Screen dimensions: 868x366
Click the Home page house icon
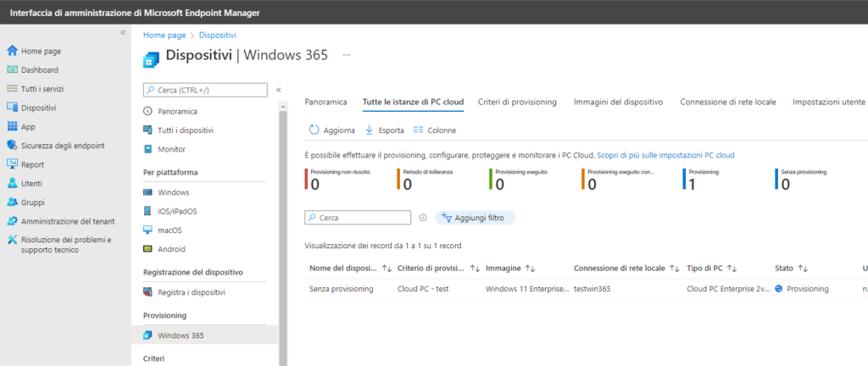(x=12, y=51)
